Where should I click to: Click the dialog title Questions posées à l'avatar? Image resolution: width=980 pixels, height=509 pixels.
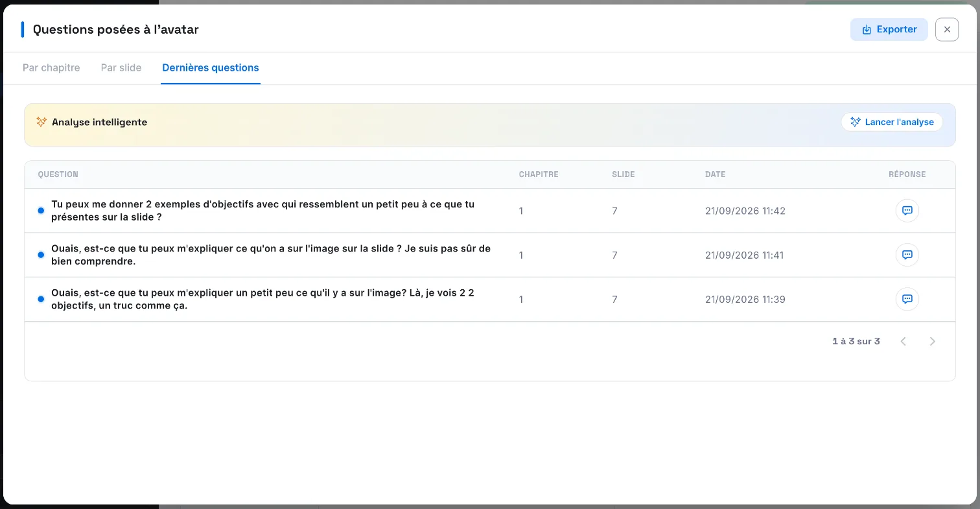pos(116,29)
